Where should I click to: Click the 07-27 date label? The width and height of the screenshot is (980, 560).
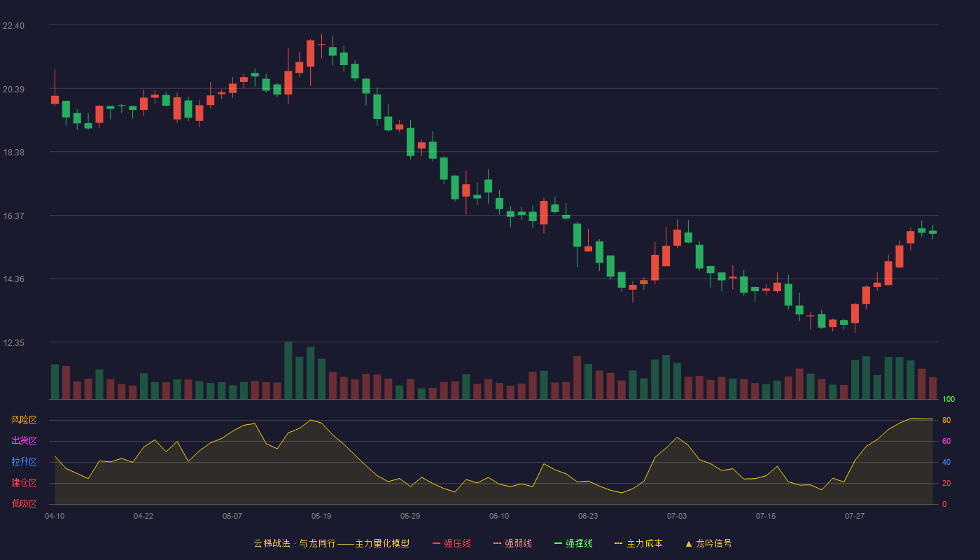(855, 516)
